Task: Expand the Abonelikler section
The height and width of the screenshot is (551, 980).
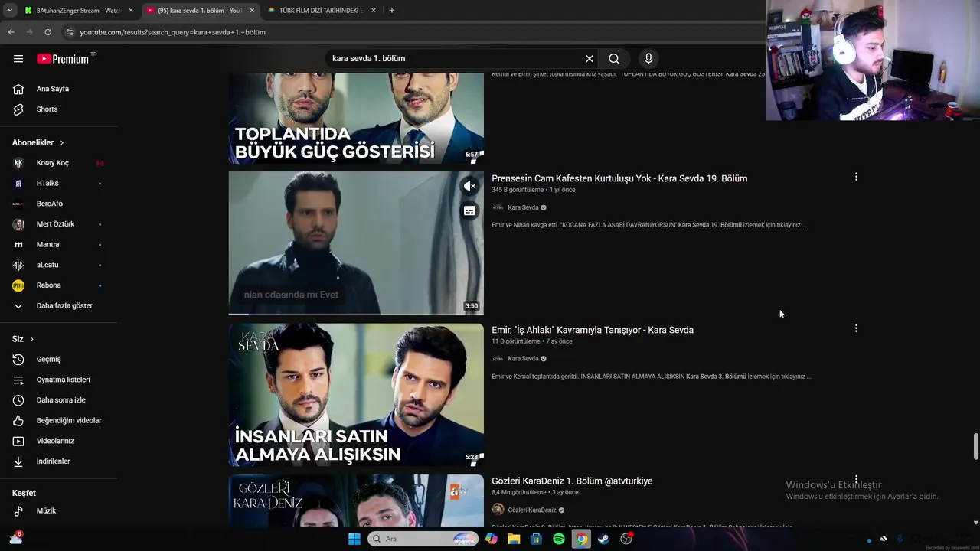Action: [x=38, y=142]
